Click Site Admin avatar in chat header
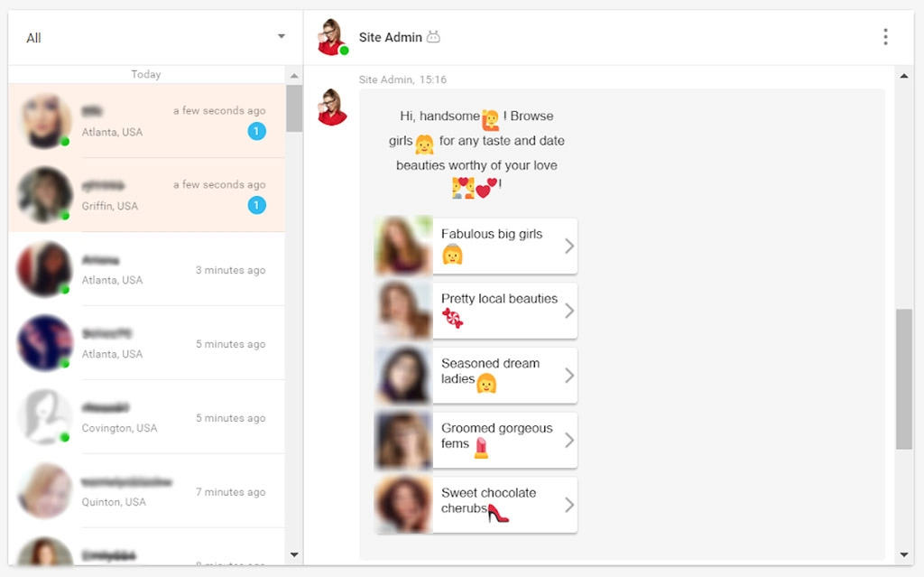The image size is (924, 577). (332, 37)
